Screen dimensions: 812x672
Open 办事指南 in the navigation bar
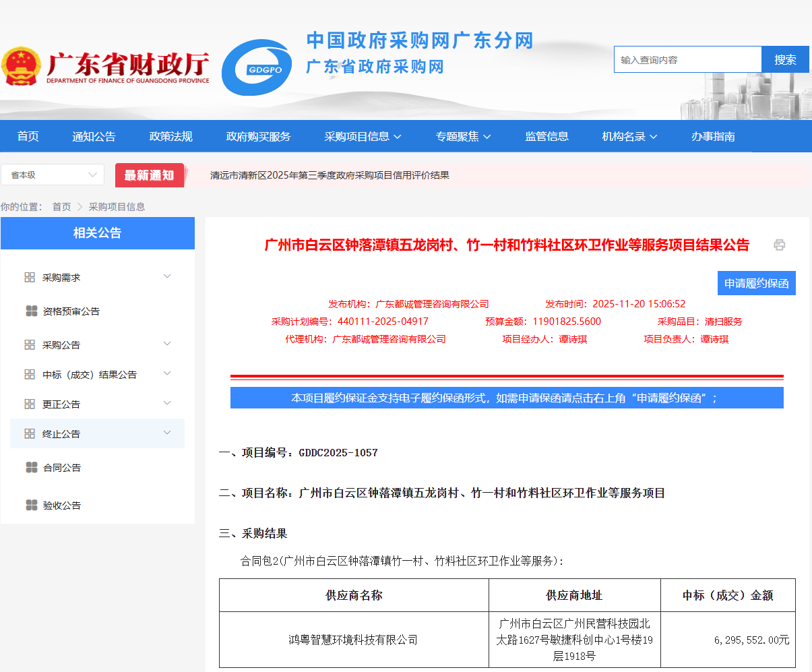pyautogui.click(x=713, y=136)
